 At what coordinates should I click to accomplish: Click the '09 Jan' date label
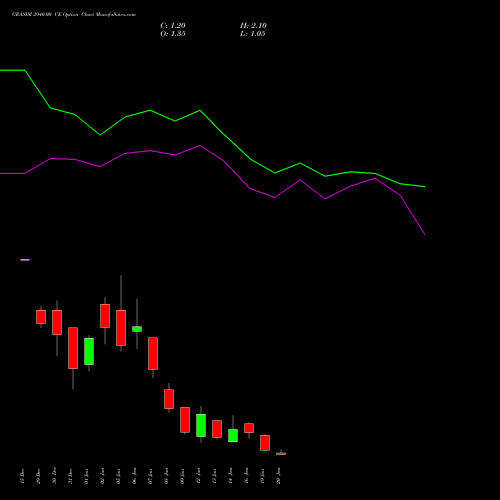point(182,476)
